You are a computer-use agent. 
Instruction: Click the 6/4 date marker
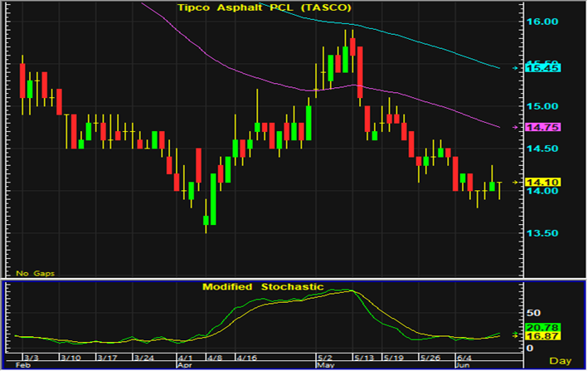tap(464, 358)
